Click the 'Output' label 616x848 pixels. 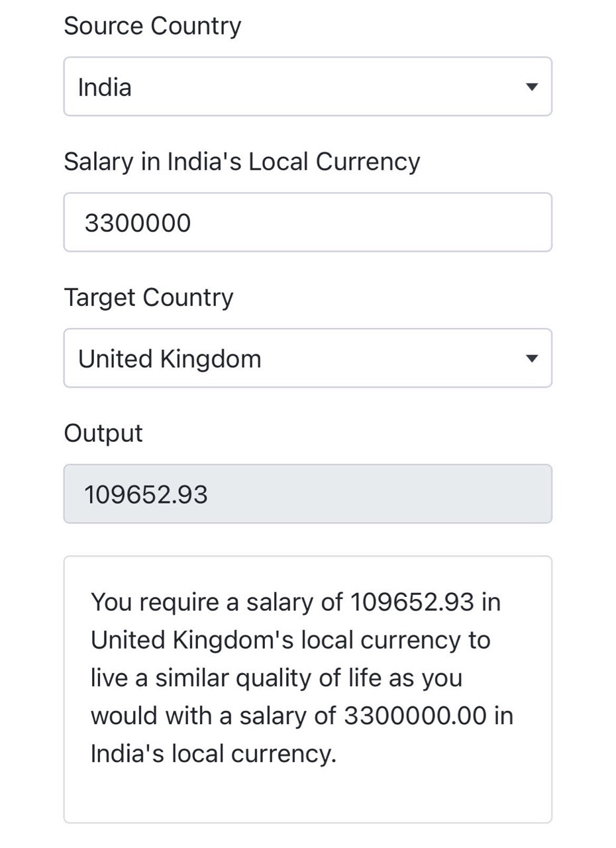[103, 433]
